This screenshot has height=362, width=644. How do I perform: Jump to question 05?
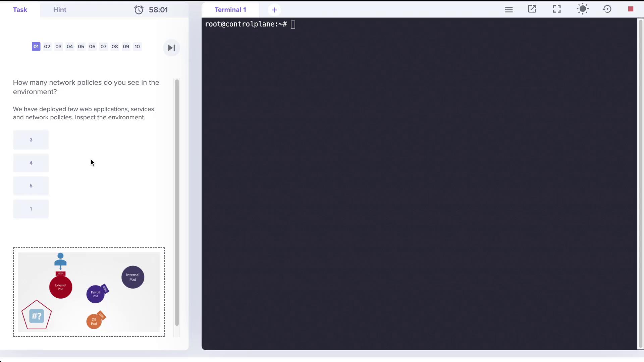[x=81, y=47]
